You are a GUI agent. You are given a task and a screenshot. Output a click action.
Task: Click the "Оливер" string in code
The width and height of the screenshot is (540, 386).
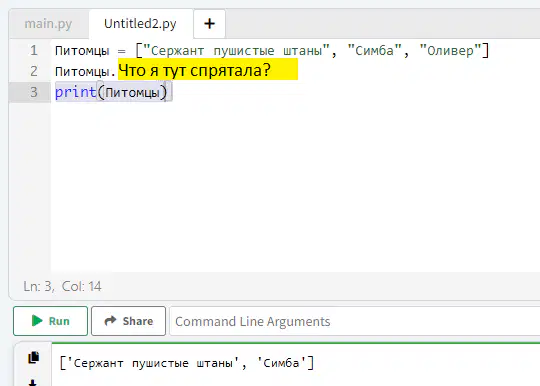point(450,51)
